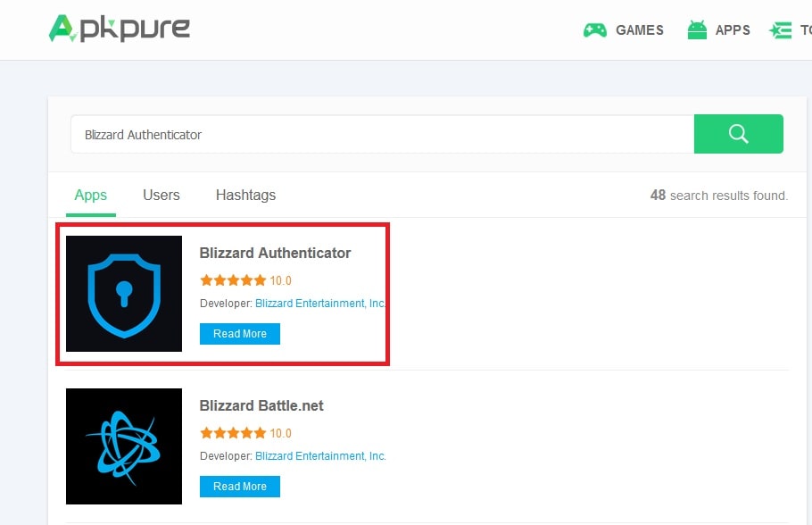The height and width of the screenshot is (525, 812).
Task: Open the APPS menu label
Action: 733,30
